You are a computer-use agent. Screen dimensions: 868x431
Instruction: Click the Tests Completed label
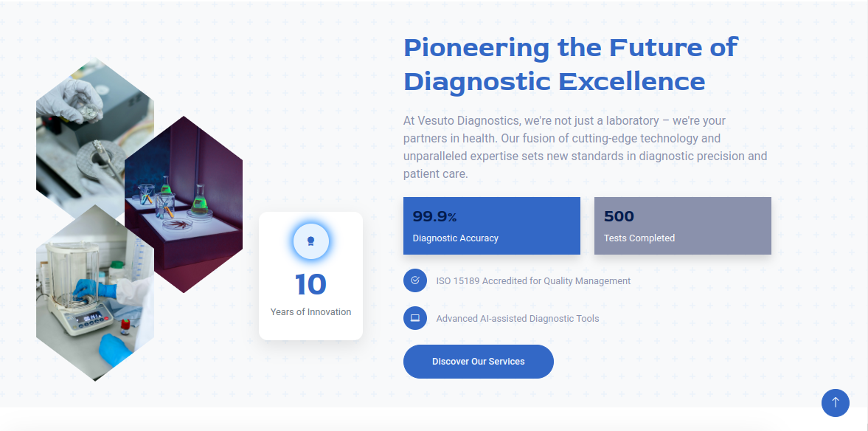pos(639,238)
